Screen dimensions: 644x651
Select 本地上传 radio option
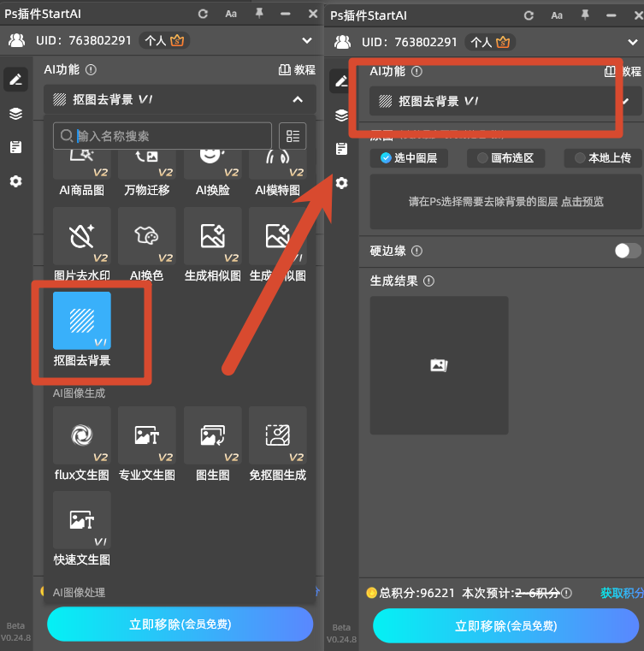(x=603, y=157)
